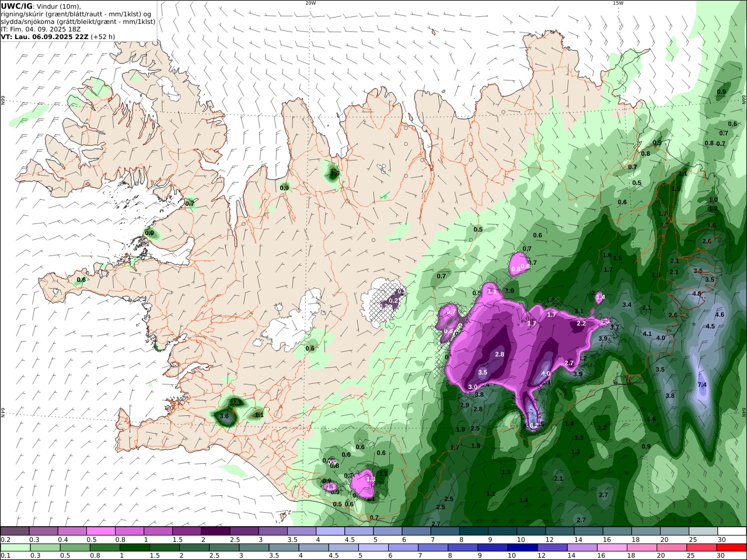
Task: Pick the 1.5–2 swatch in the snow legend
Action: coord(186,531)
